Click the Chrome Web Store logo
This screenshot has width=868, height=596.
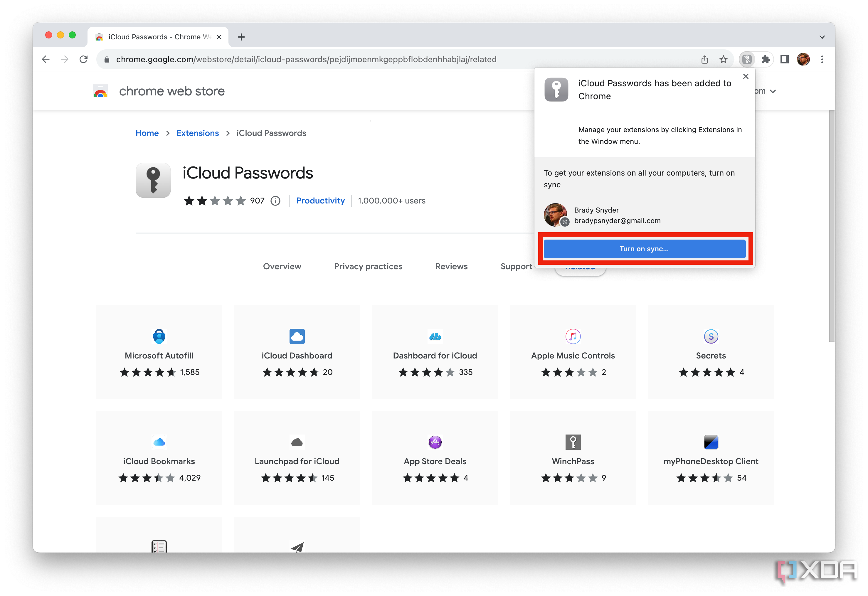100,91
